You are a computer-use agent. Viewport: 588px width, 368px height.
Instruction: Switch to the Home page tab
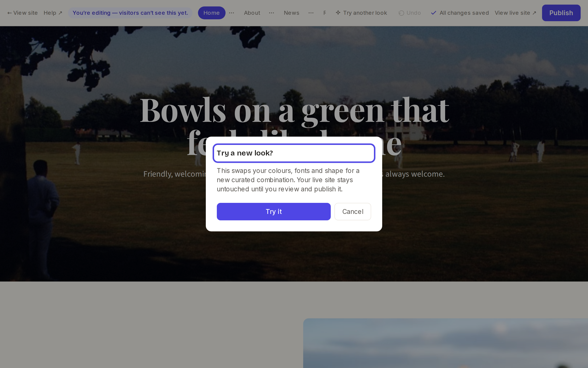(x=211, y=13)
